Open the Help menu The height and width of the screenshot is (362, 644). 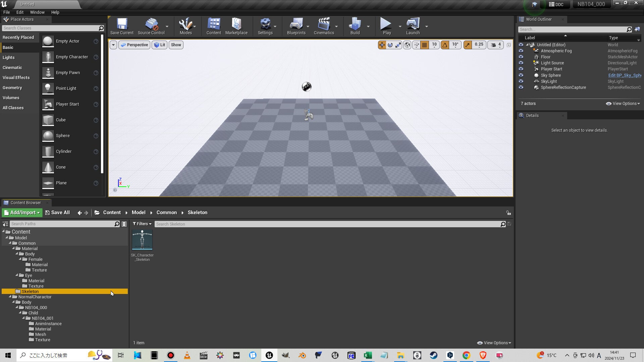[x=55, y=12]
